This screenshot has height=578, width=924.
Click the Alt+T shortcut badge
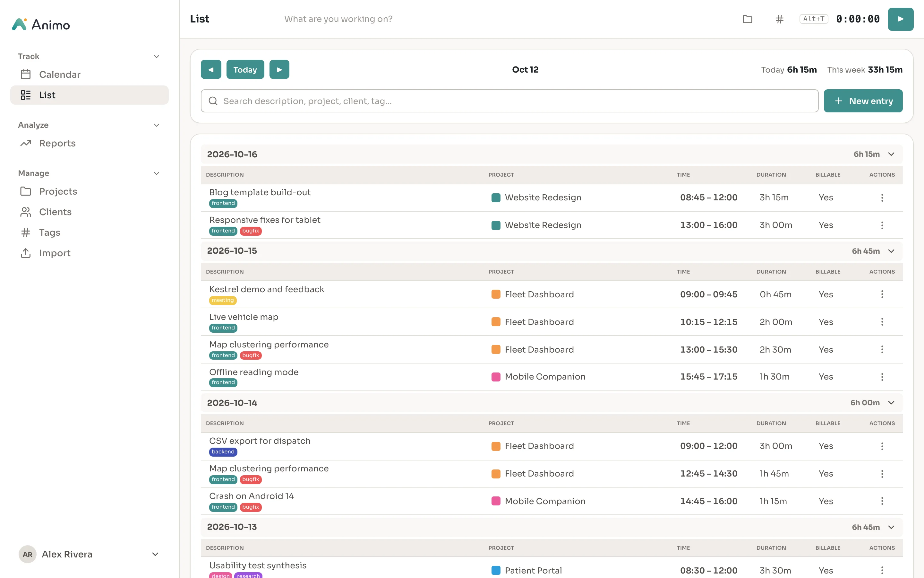click(813, 19)
